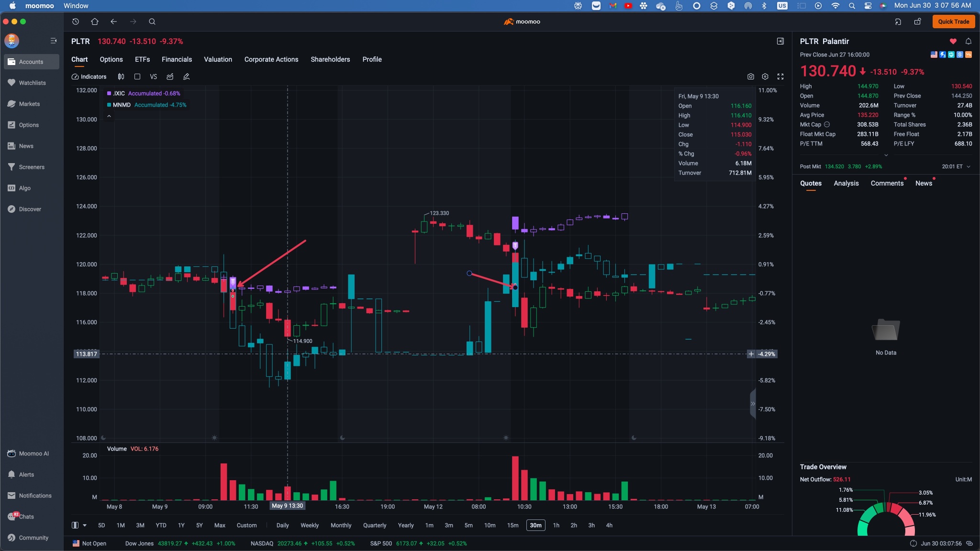
Task: Open Alerts in the sidebar
Action: [32, 474]
